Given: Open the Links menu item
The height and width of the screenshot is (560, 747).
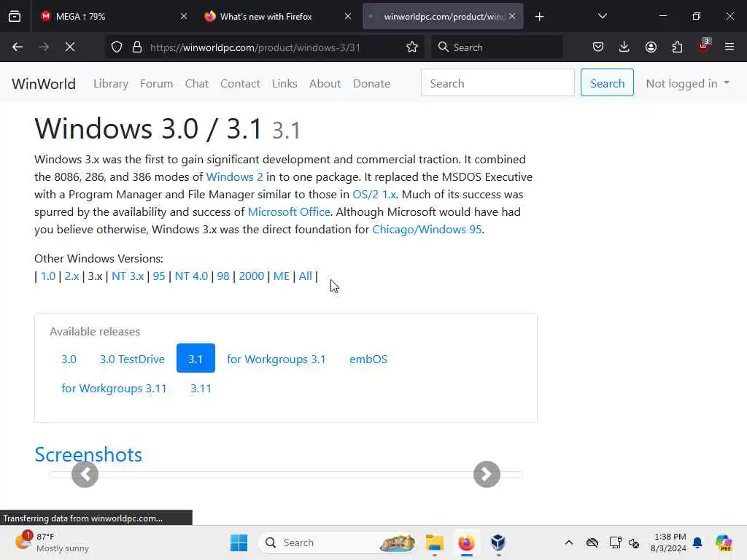Looking at the screenshot, I should click(x=285, y=84).
